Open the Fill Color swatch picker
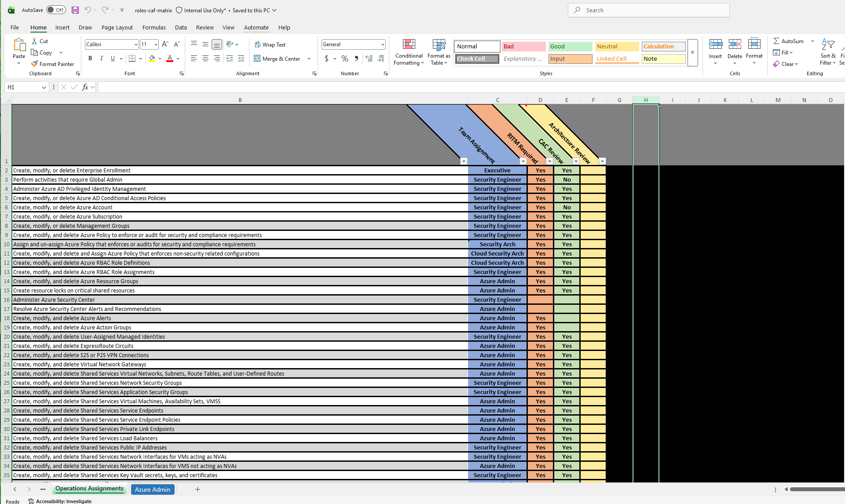 coord(159,58)
